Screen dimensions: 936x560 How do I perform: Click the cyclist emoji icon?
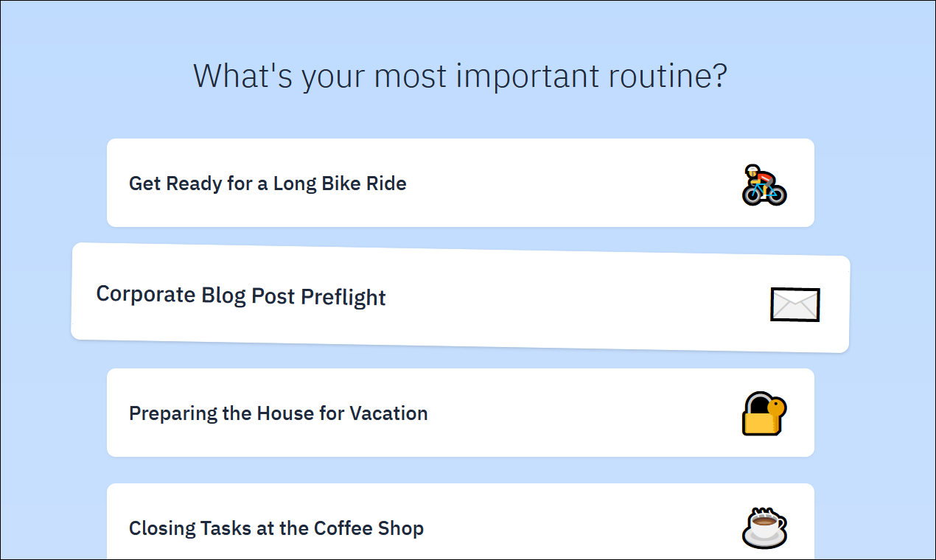[x=764, y=184]
